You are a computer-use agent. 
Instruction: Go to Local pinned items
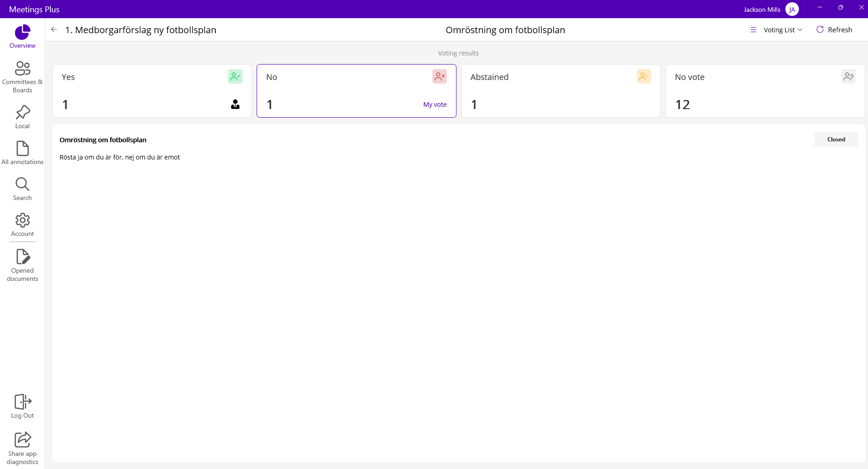[x=22, y=117]
